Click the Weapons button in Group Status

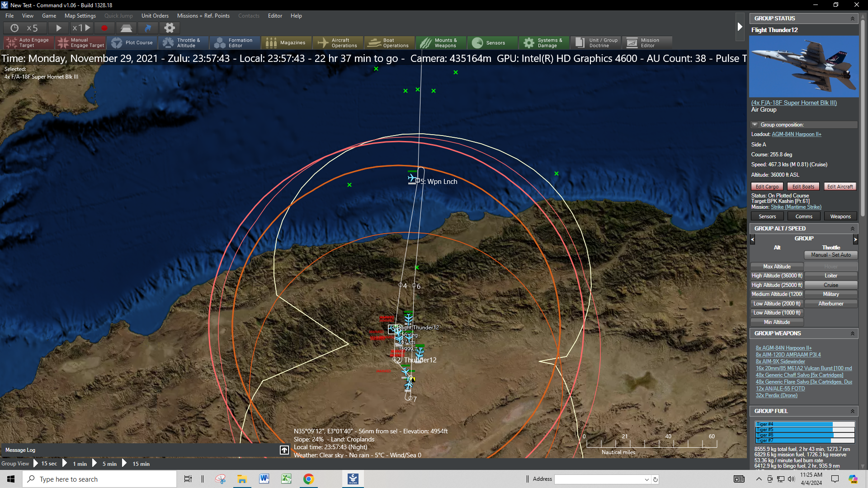click(x=840, y=216)
